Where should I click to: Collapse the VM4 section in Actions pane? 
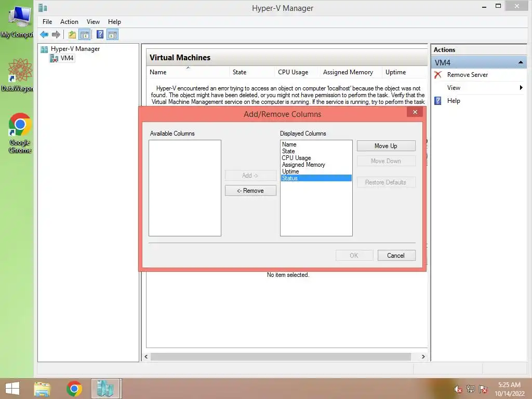tap(521, 62)
